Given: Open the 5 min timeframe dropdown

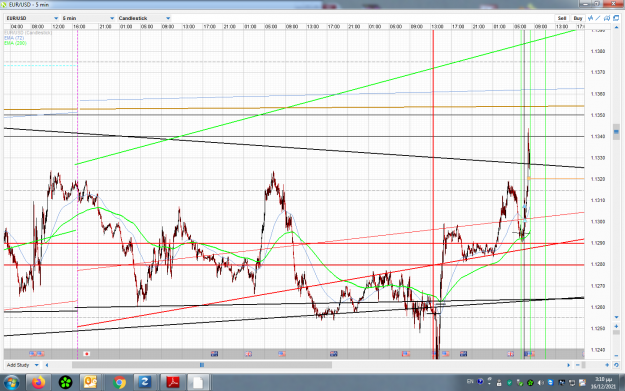Looking at the screenshot, I should coord(88,18).
